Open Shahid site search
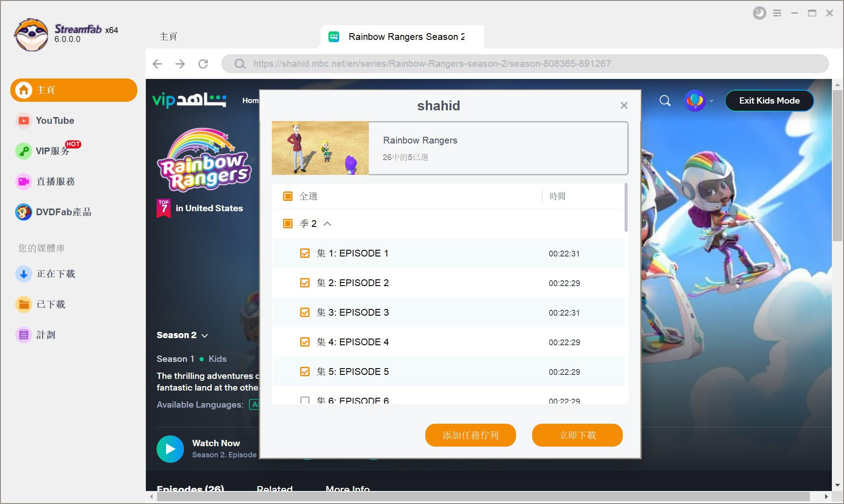844x504 pixels. (x=665, y=101)
